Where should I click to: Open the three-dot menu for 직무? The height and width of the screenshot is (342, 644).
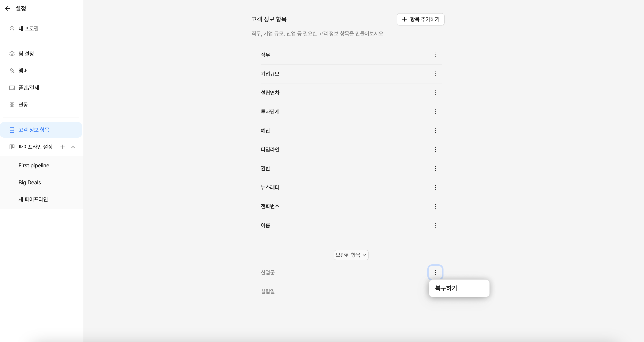[435, 55]
